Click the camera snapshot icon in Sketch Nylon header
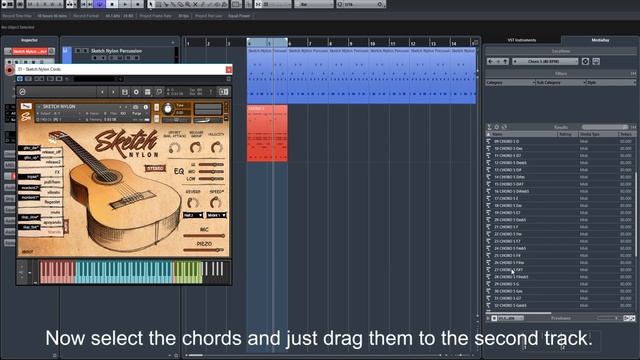 coord(136,107)
